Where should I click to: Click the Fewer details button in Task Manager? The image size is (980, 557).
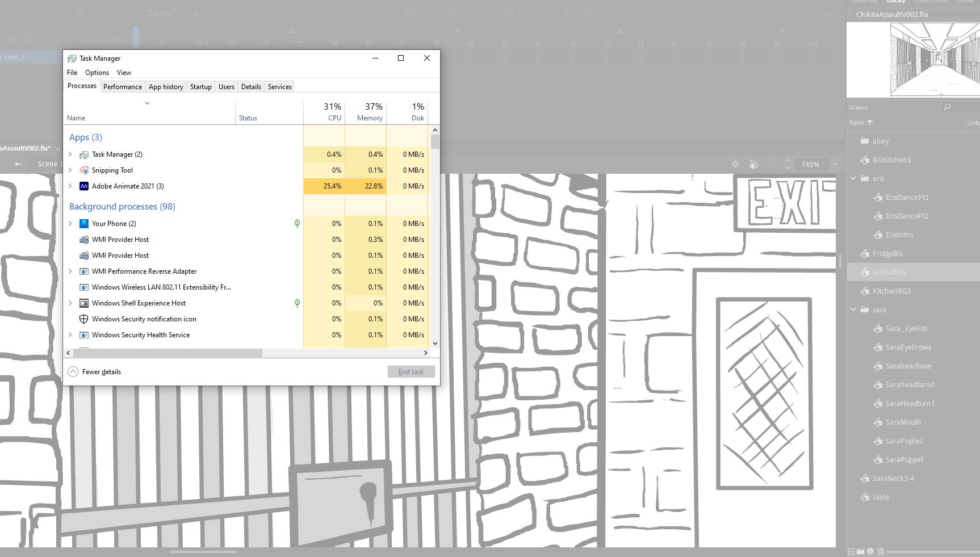tap(94, 371)
